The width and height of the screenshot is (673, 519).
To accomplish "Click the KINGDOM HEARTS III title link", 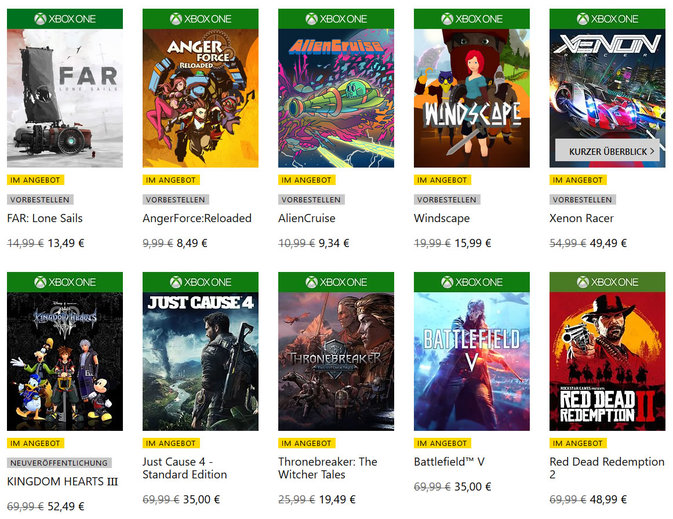I will point(62,481).
